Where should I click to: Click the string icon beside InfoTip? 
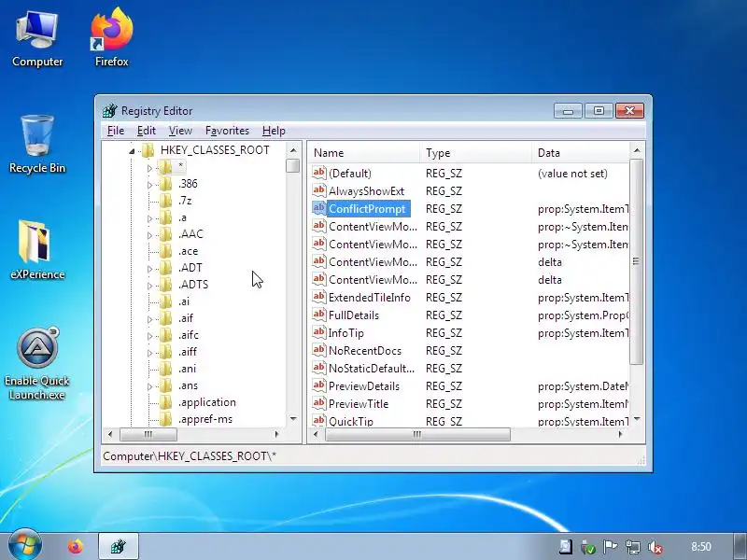pos(318,332)
